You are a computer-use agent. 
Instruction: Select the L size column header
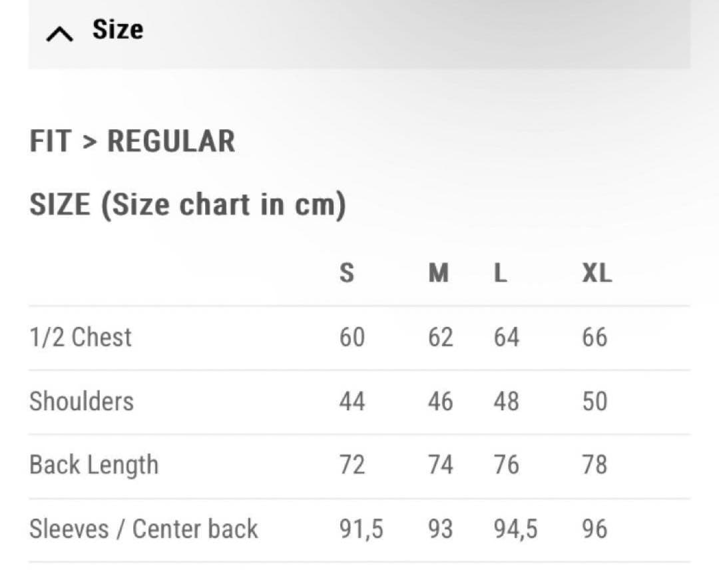500,272
